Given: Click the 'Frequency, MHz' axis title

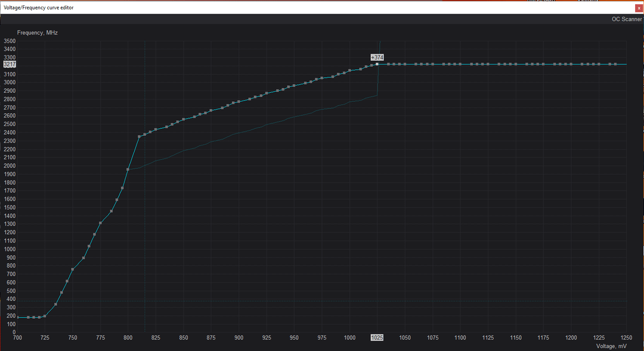Looking at the screenshot, I should tap(37, 33).
